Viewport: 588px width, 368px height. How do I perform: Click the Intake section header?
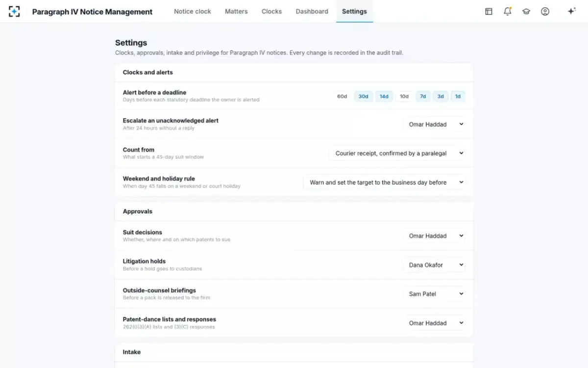point(132,352)
